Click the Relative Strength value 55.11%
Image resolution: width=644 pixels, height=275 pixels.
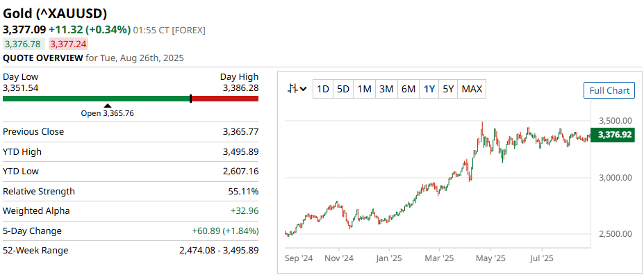click(243, 191)
